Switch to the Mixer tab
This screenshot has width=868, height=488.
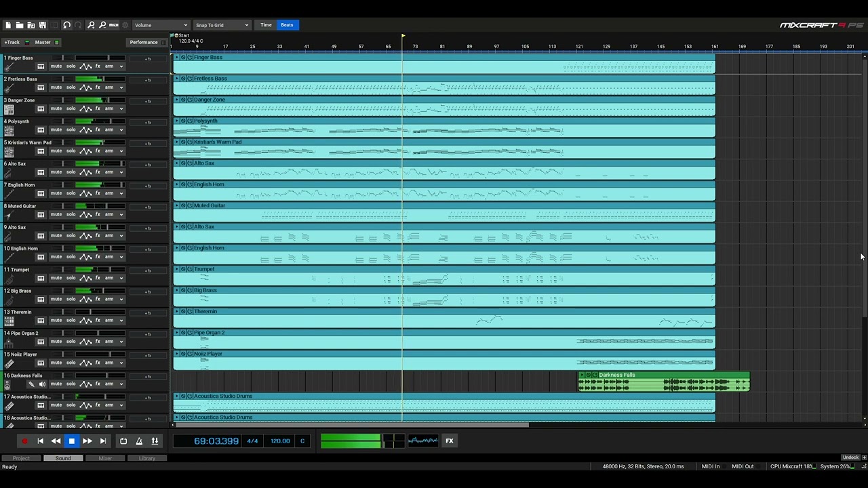(x=105, y=458)
